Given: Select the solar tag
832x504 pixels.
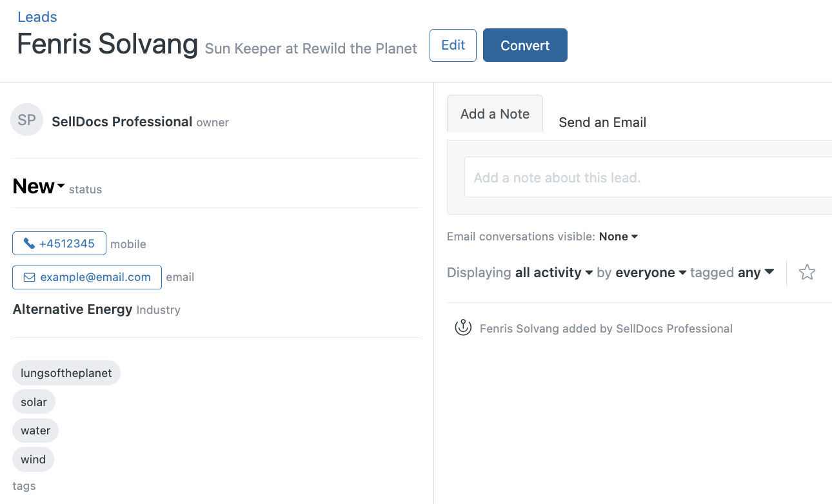Looking at the screenshot, I should point(34,402).
